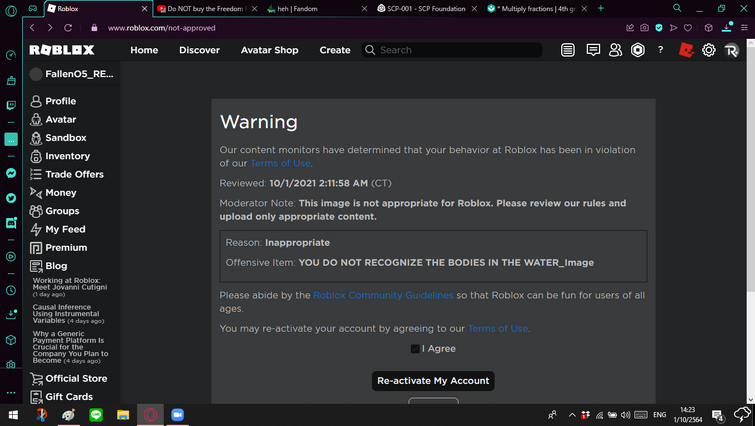The height and width of the screenshot is (426, 755).
Task: Switch to the Multiply fractions tab
Action: [537, 9]
